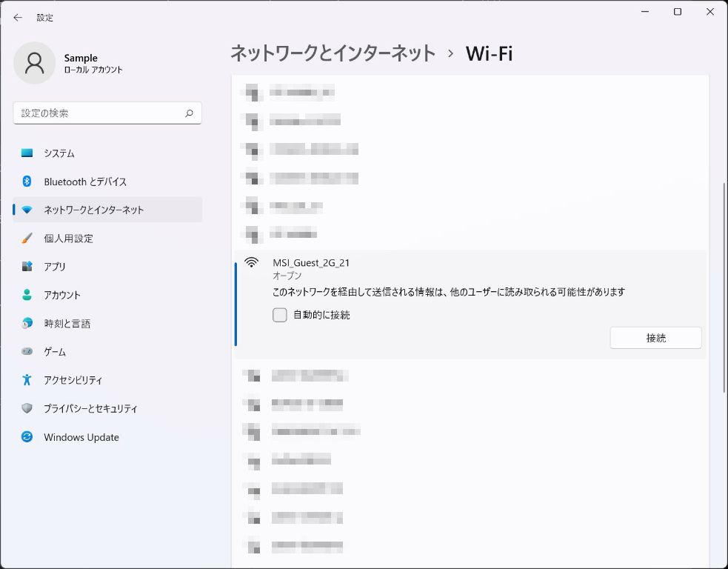Click the back arrow in the title bar
Viewport: 728px width, 569px height.
pyautogui.click(x=18, y=18)
